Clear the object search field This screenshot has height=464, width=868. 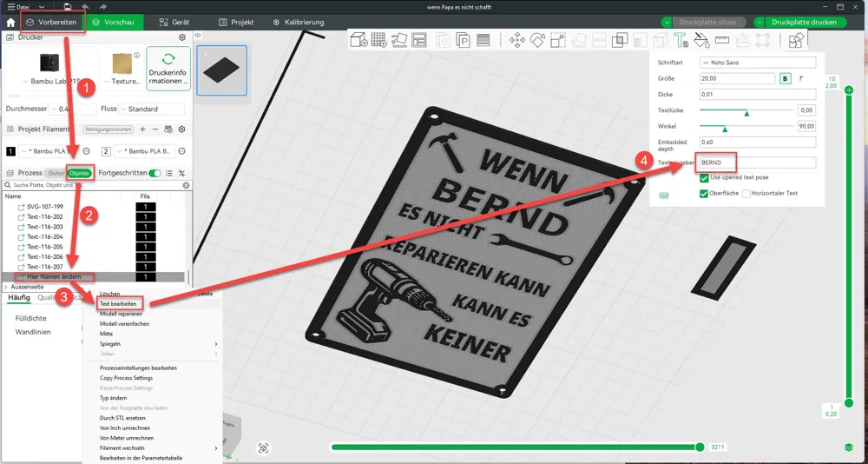(186, 185)
